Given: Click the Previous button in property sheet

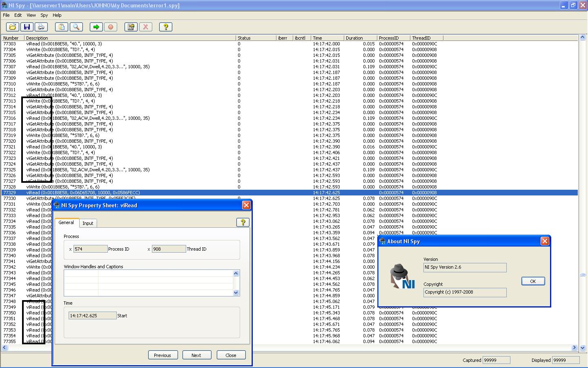Looking at the screenshot, I should [x=162, y=355].
